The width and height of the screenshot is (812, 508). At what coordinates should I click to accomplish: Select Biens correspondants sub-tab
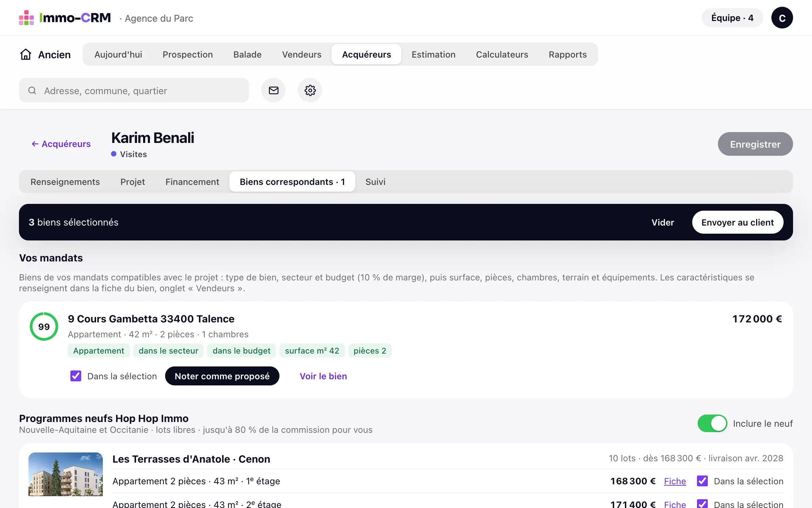[x=292, y=182]
